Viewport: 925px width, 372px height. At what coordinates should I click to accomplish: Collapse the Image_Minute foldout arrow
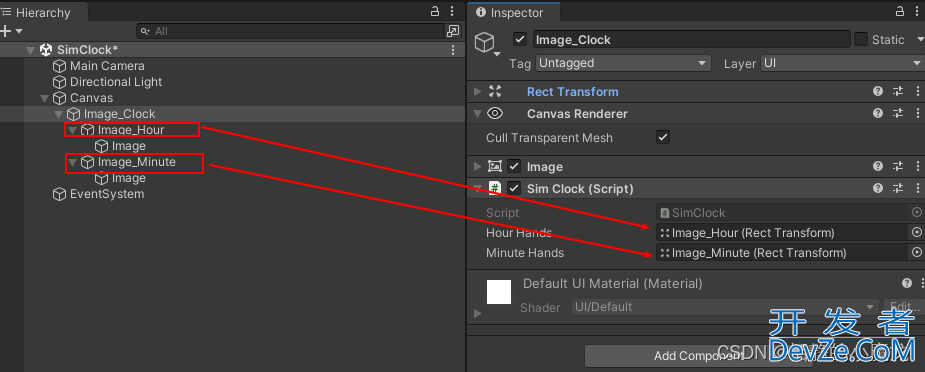73,162
